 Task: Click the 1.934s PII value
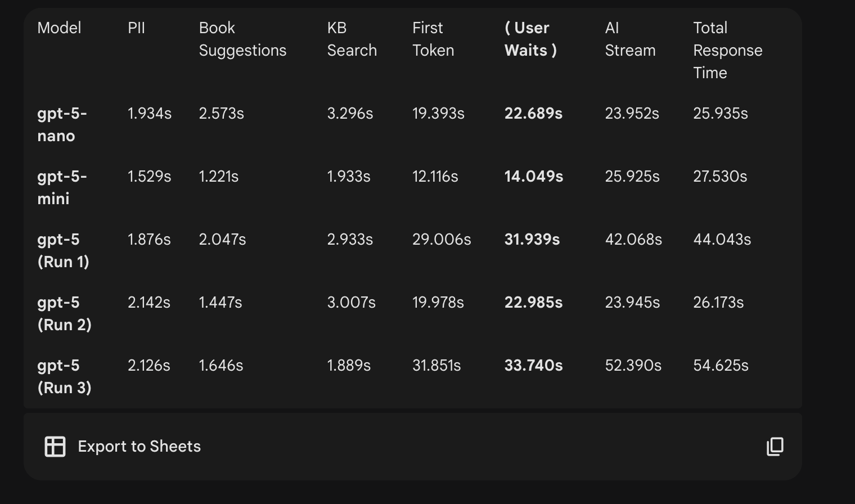(149, 114)
